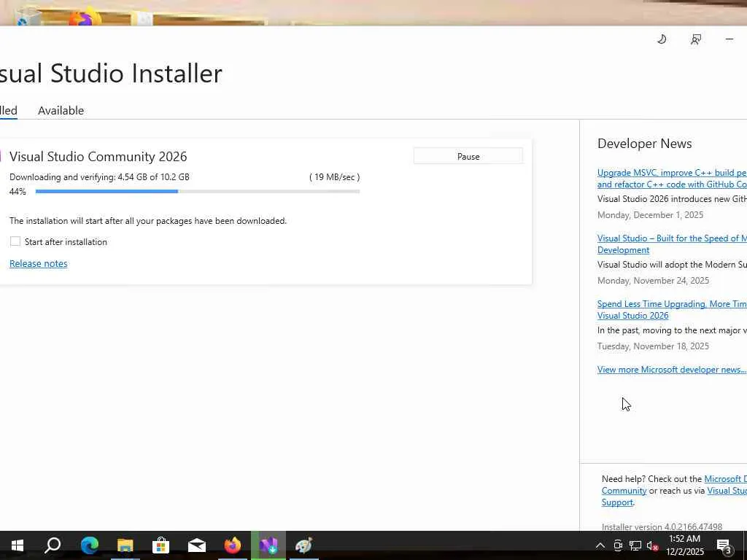Click the 19 MB/sec download speed

334,177
